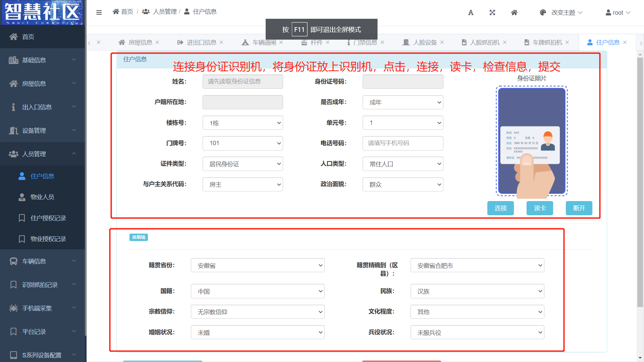Click the 读卡 button

(540, 208)
